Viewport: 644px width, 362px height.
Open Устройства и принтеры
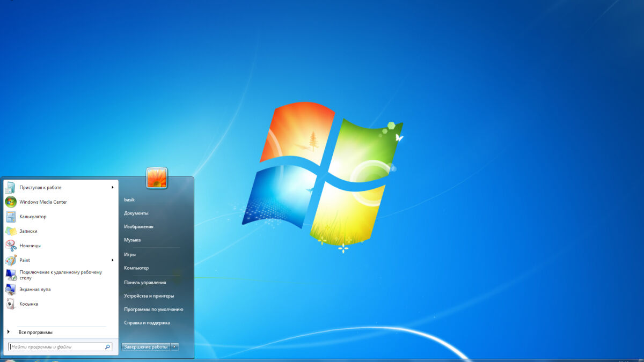pyautogui.click(x=149, y=296)
